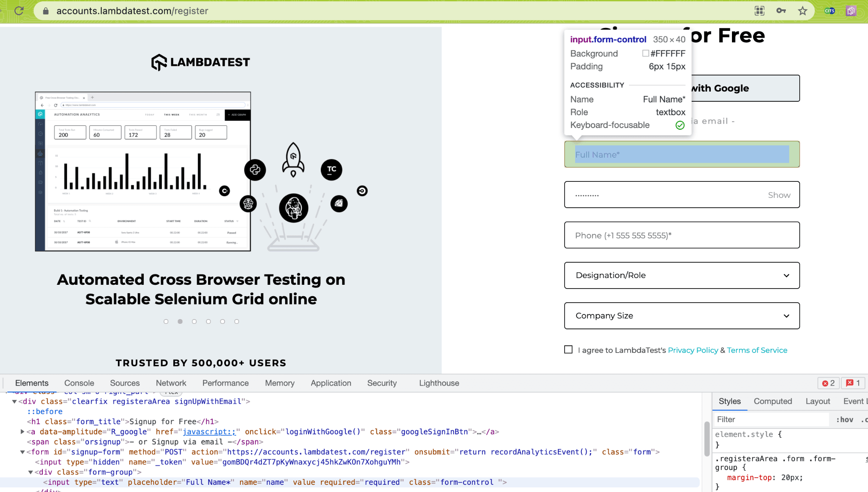This screenshot has width=868, height=492.
Task: Open Terms of Service link
Action: (x=757, y=350)
